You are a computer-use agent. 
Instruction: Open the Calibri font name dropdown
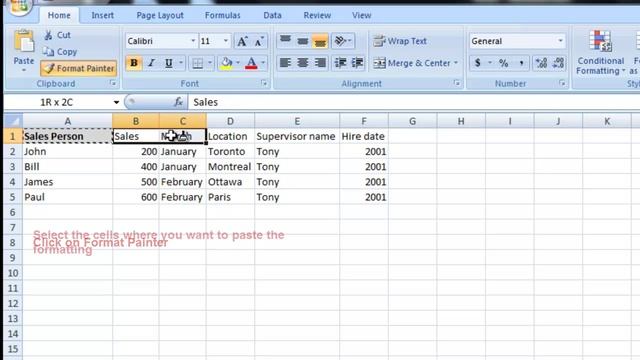pos(193,41)
